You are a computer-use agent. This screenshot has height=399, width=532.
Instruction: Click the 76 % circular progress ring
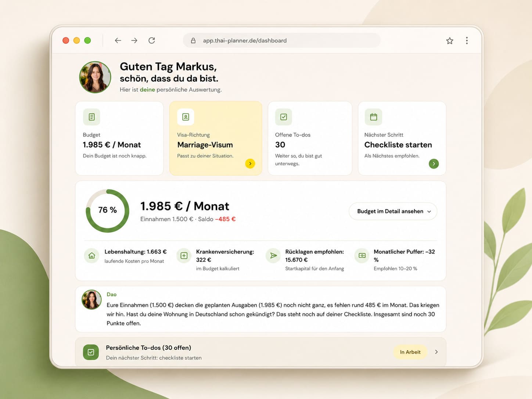point(107,211)
